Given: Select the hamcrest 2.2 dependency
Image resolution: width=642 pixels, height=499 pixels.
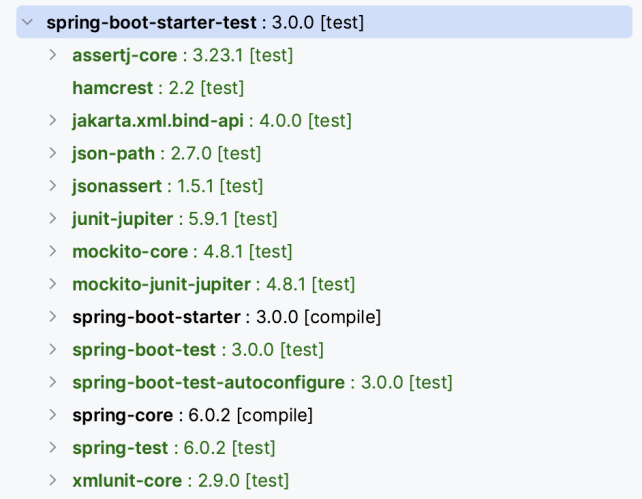Looking at the screenshot, I should pos(157,88).
